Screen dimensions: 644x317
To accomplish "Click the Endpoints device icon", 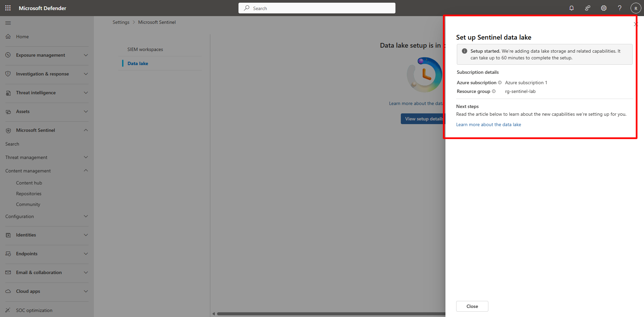I will pyautogui.click(x=8, y=254).
